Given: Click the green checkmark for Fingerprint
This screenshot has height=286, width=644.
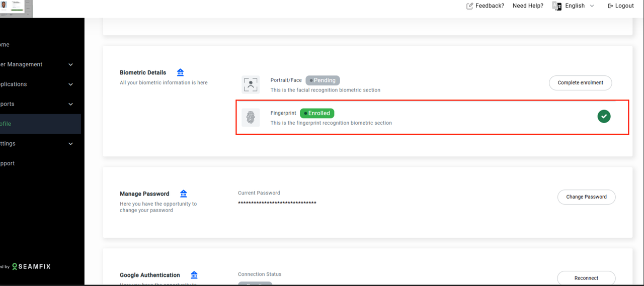Looking at the screenshot, I should click(x=604, y=117).
